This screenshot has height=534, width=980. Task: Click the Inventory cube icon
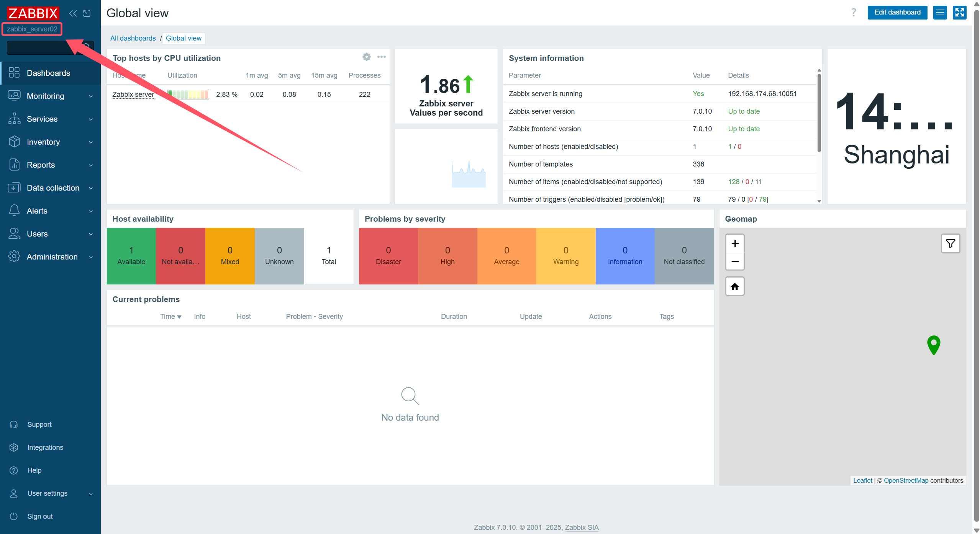(x=14, y=142)
